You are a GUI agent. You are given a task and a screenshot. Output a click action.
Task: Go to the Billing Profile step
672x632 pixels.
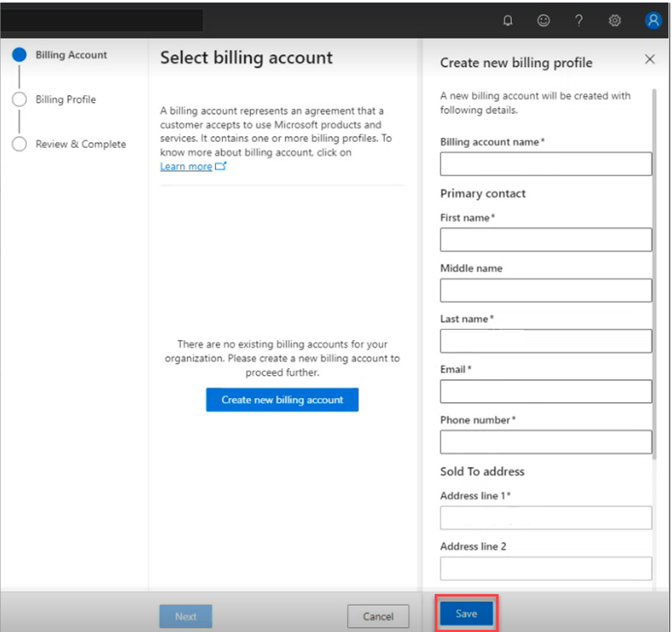(65, 99)
